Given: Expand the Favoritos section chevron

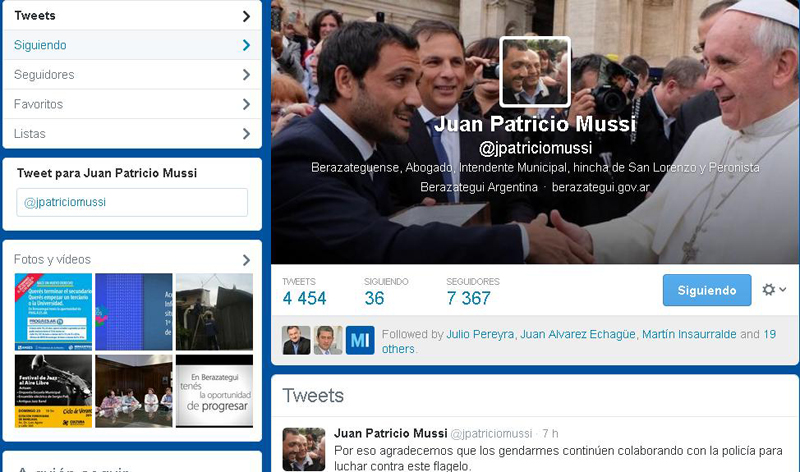Looking at the screenshot, I should [246, 104].
